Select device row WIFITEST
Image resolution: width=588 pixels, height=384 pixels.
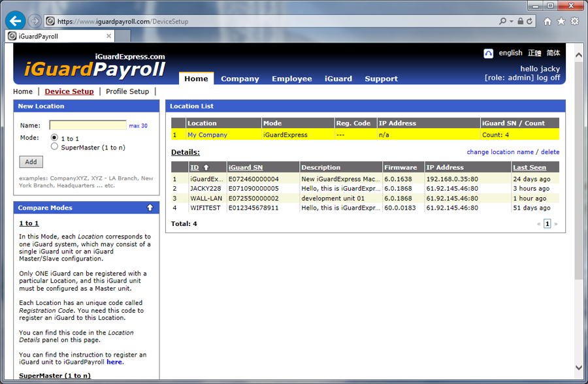(x=365, y=208)
